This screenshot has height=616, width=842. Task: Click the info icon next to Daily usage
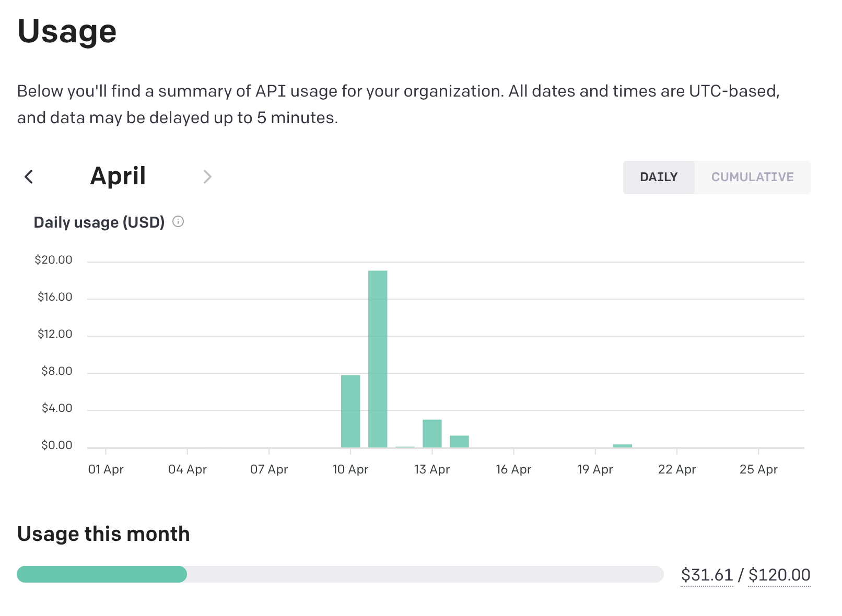click(179, 222)
